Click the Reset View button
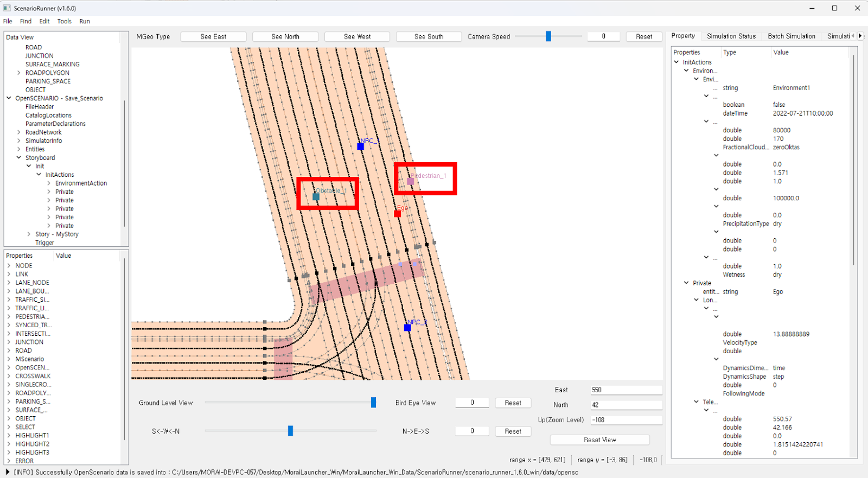This screenshot has width=868, height=478. click(599, 440)
